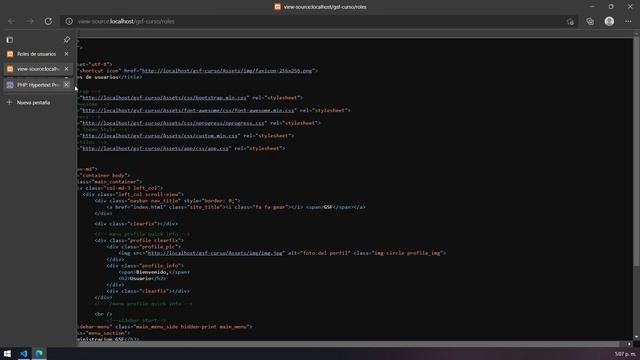Minimize the browser window
Screen dimensions: 640x360
[x=592, y=7]
